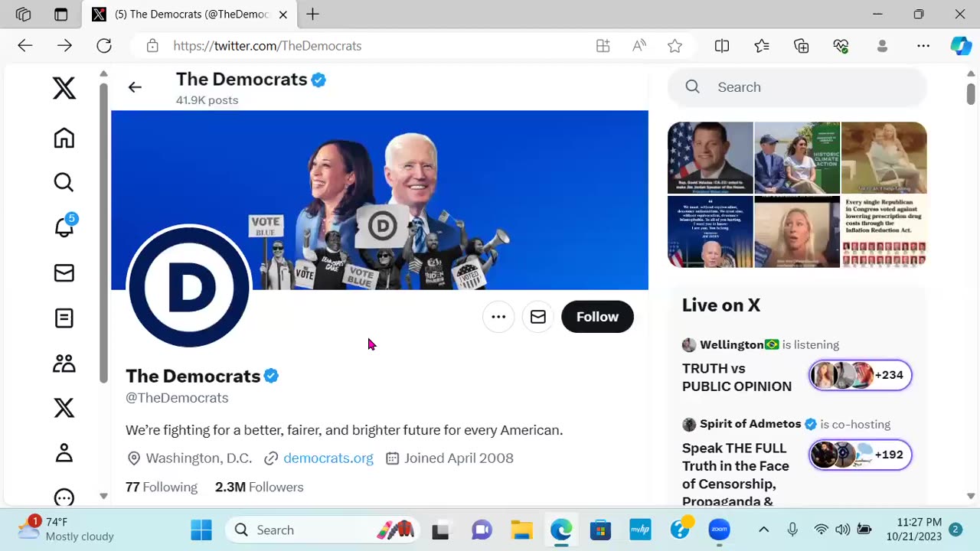Go back with the profile header arrow
Screen dimensions: 980x551
point(135,87)
